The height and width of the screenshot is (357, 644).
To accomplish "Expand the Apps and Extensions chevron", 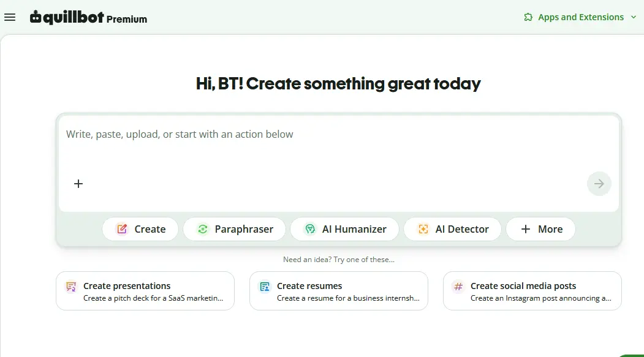I will pyautogui.click(x=634, y=17).
